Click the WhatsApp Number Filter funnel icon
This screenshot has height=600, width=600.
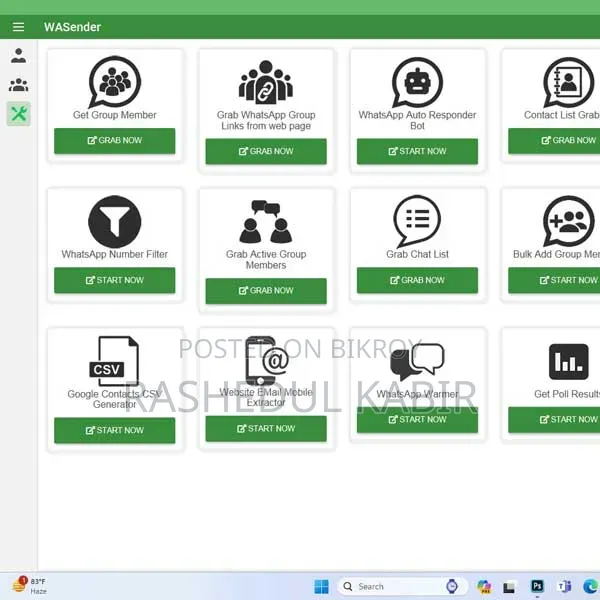pyautogui.click(x=115, y=222)
